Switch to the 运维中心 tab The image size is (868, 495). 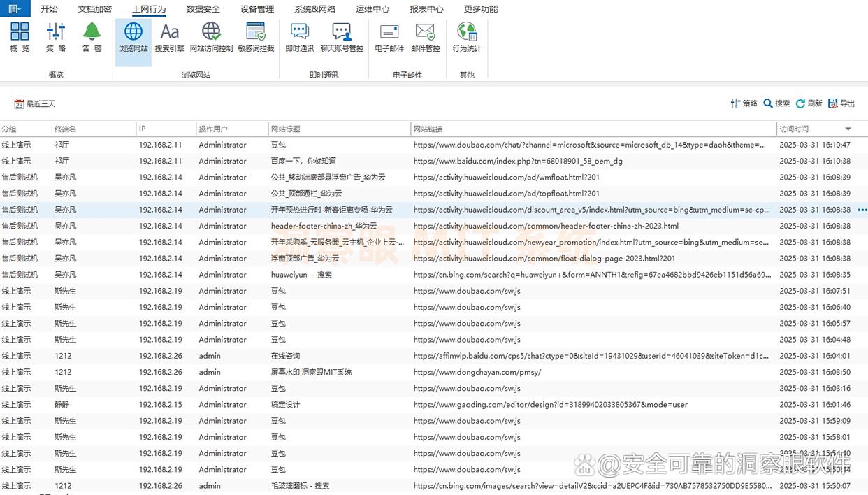pyautogui.click(x=372, y=9)
